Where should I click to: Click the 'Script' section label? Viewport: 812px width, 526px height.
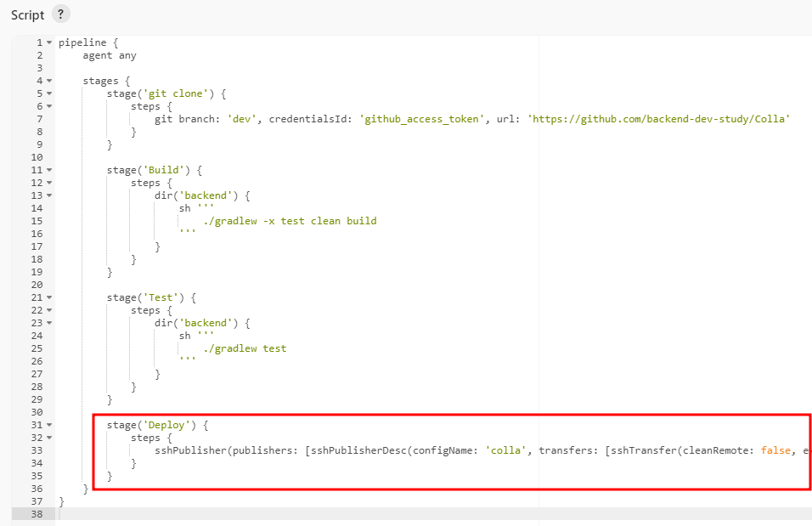[x=27, y=15]
